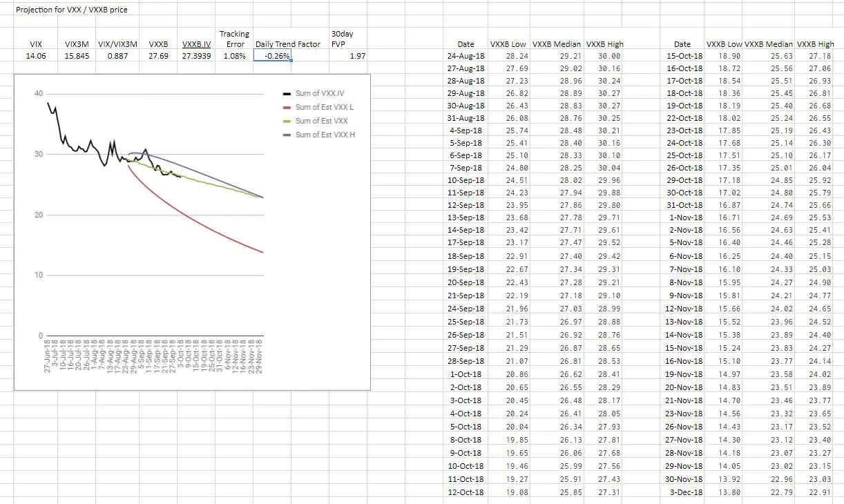
Task: Select the ratio value 0.887
Action: pos(118,56)
